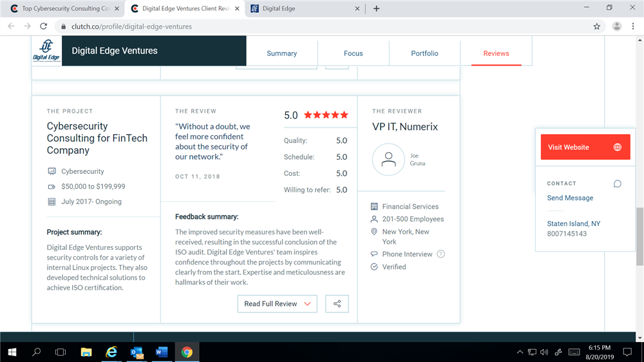Close the Digital Edge Ventures Client Reviews tab

click(237, 8)
